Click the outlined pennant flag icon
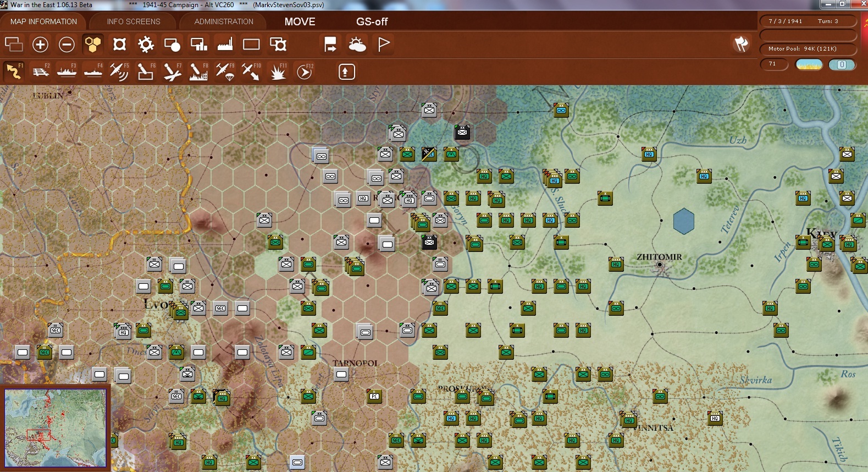 click(384, 44)
